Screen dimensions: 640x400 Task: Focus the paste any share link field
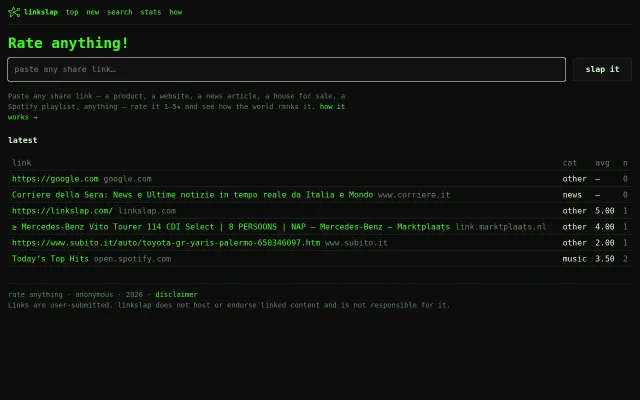tap(287, 69)
